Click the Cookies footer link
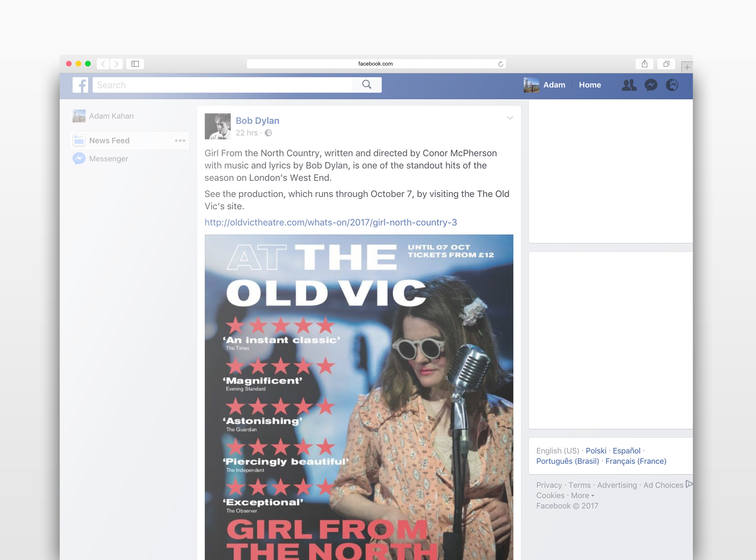 click(x=550, y=496)
